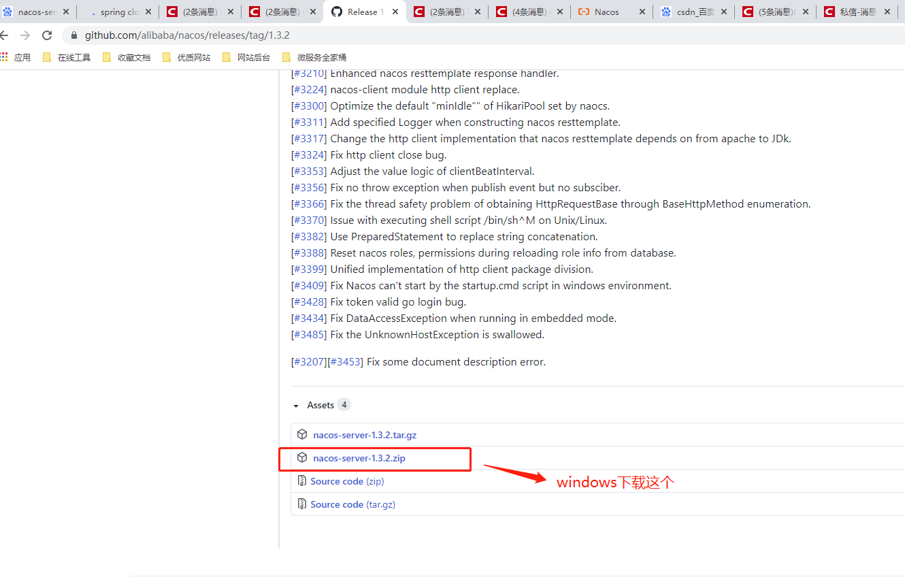
Task: Close the 私信-消息 tab
Action: [x=887, y=12]
